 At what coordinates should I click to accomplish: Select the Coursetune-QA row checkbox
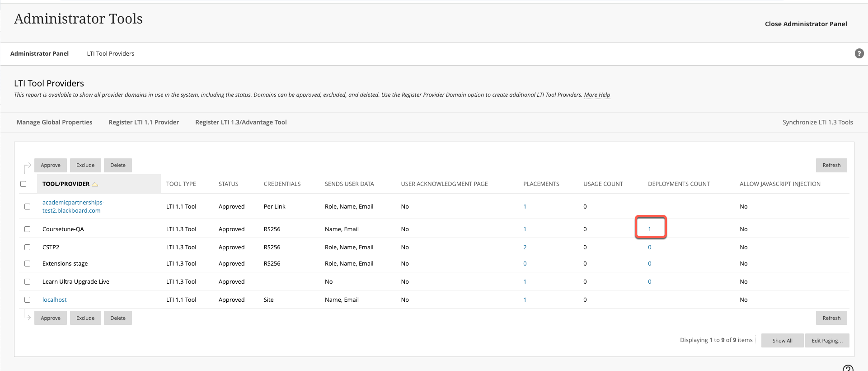pyautogui.click(x=27, y=229)
